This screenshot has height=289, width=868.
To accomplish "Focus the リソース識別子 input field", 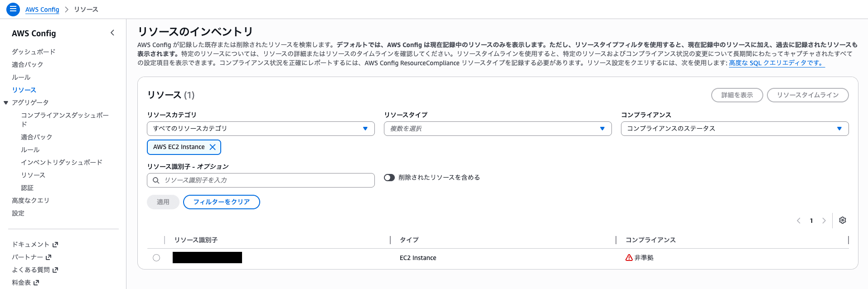I will [261, 180].
